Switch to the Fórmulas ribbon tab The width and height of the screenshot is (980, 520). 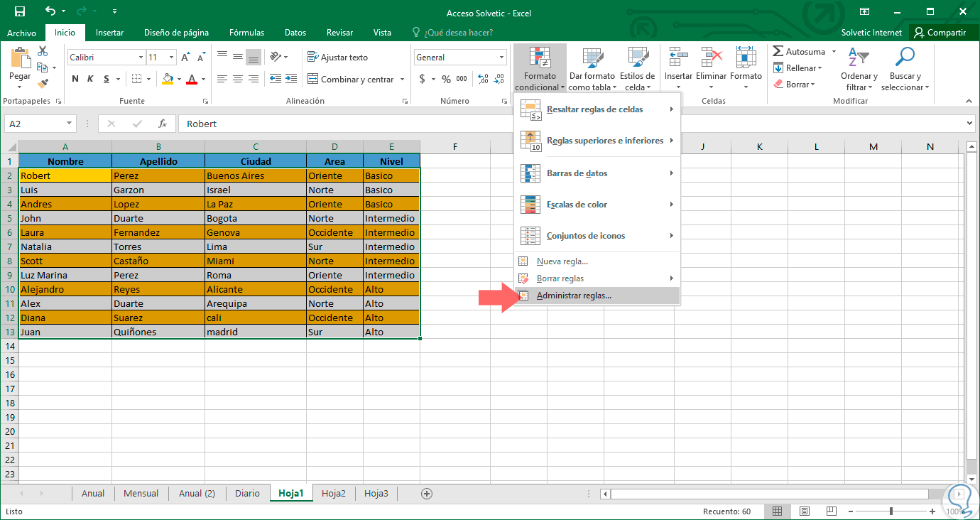pos(246,33)
